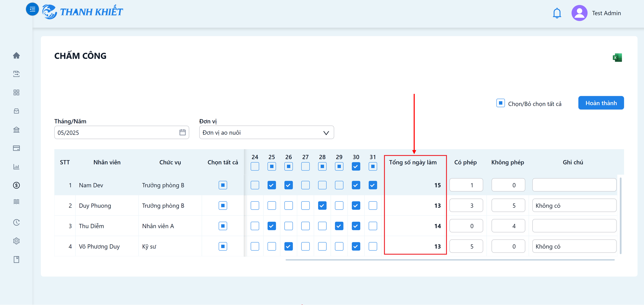Toggle Chọn/Bỏ chọn tất cả checkbox
This screenshot has height=305, width=644.
(500, 103)
